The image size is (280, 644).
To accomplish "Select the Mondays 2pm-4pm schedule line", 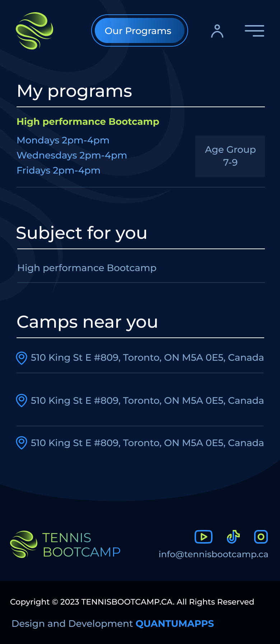I will coord(63,140).
